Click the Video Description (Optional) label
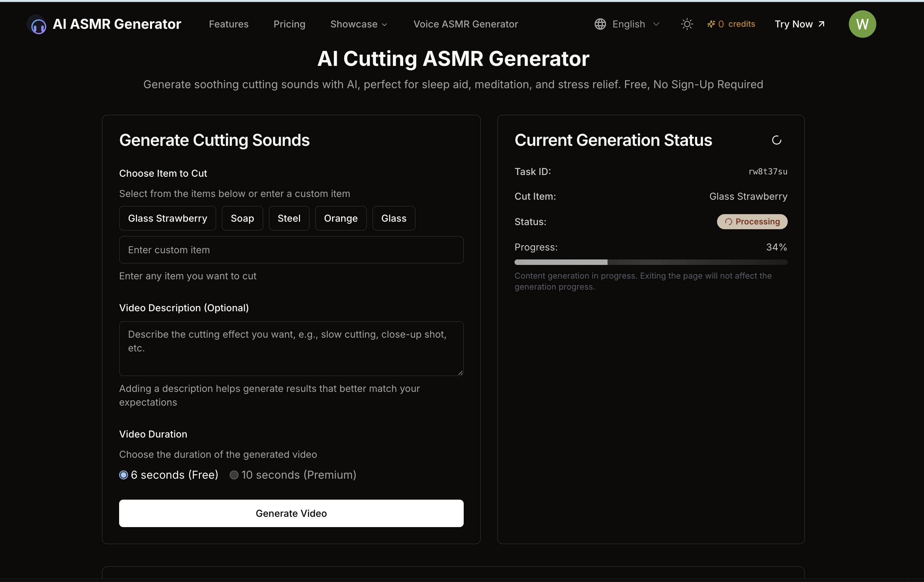This screenshot has height=582, width=924. point(184,308)
